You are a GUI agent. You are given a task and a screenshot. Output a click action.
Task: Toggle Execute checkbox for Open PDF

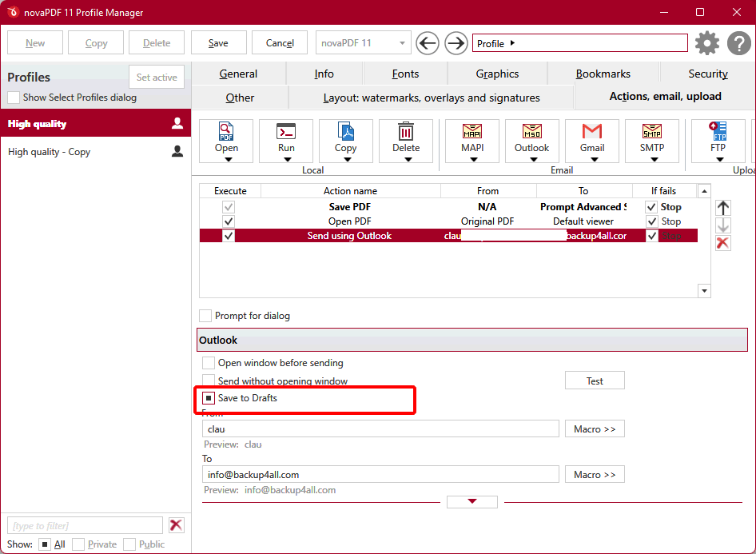(229, 221)
